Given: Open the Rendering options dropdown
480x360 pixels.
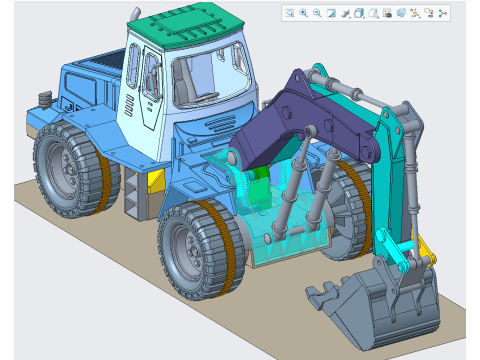Looking at the screenshot, I should [x=345, y=13].
